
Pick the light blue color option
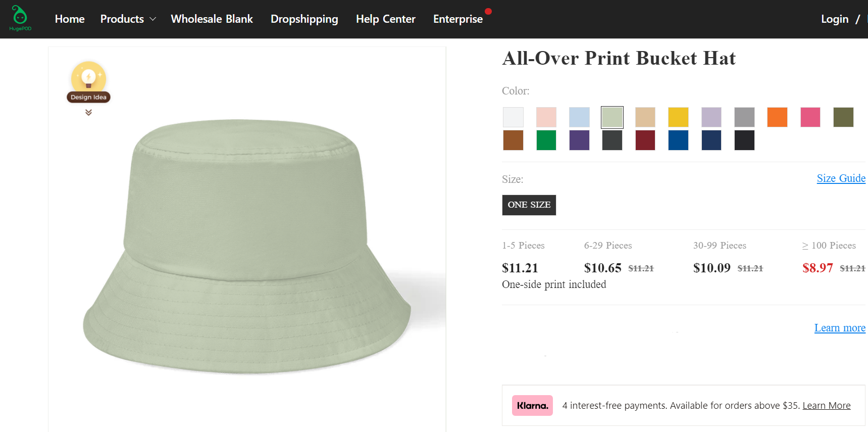579,117
